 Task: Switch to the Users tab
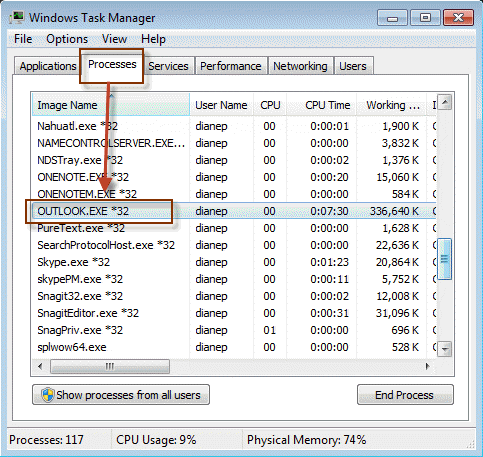(353, 66)
